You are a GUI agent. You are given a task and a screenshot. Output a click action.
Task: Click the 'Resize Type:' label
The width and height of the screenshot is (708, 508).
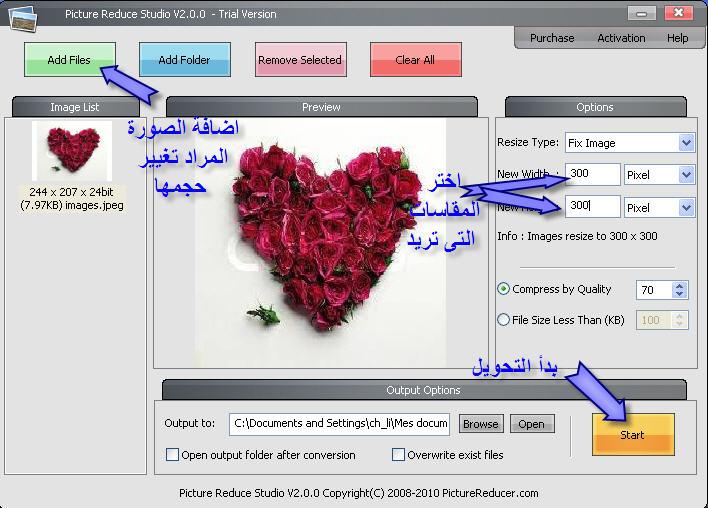[528, 142]
